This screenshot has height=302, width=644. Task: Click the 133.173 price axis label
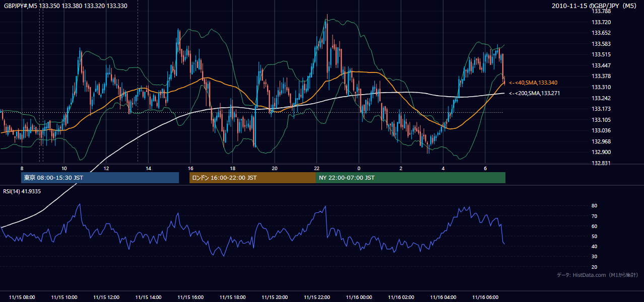click(x=601, y=109)
